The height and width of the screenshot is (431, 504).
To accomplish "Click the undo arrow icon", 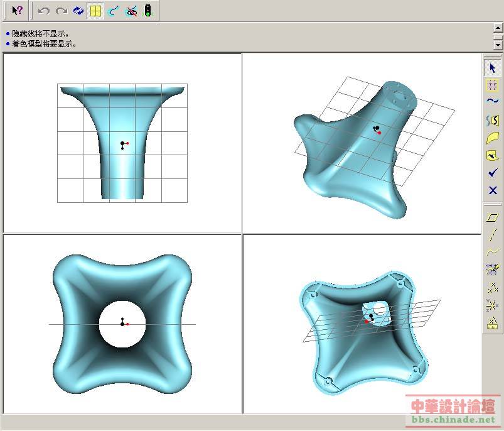I will tap(44, 11).
